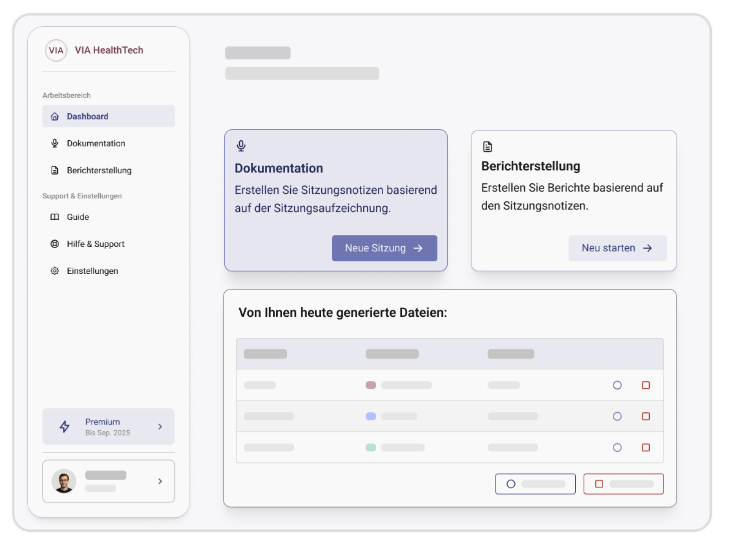Click the Dashboard home icon

54,116
